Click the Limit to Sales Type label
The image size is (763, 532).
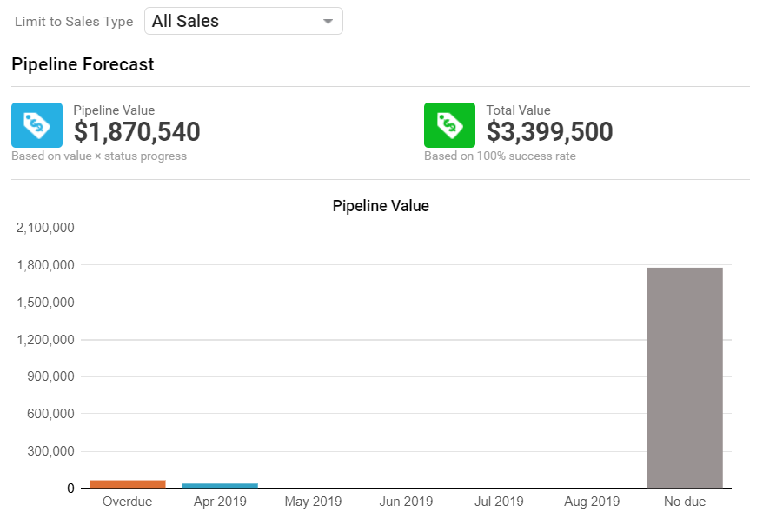coord(74,22)
